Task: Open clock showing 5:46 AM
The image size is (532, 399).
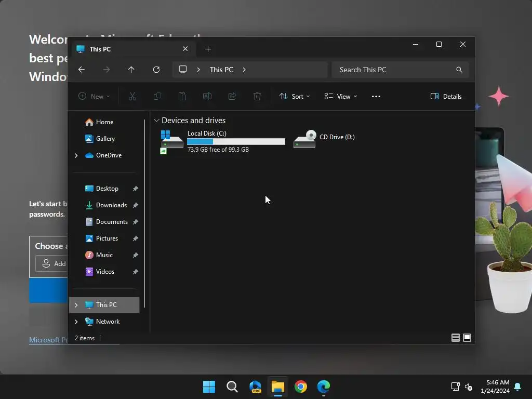Action: [495, 387]
